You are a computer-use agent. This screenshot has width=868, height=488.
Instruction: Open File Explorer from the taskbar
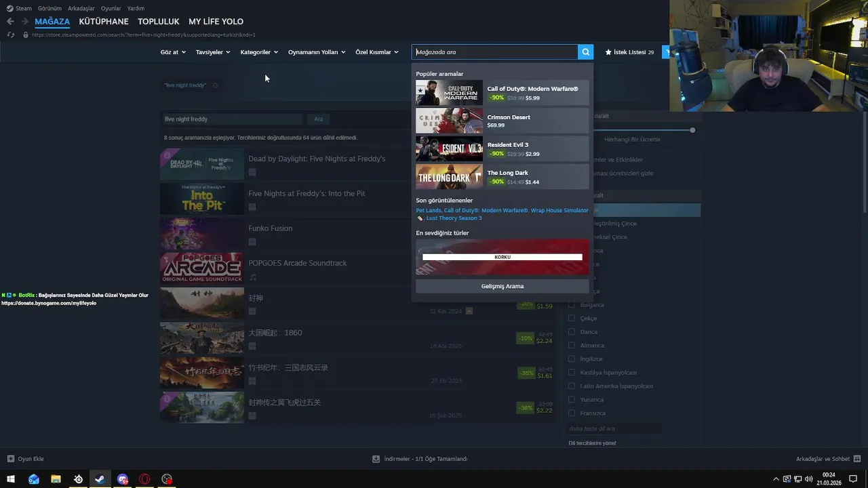pyautogui.click(x=56, y=479)
